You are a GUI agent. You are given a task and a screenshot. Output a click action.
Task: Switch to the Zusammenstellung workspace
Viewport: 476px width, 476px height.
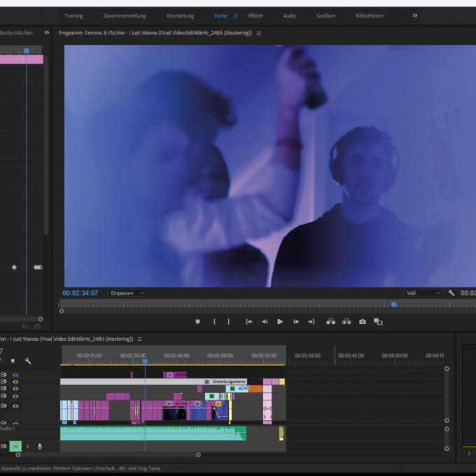coord(125,16)
